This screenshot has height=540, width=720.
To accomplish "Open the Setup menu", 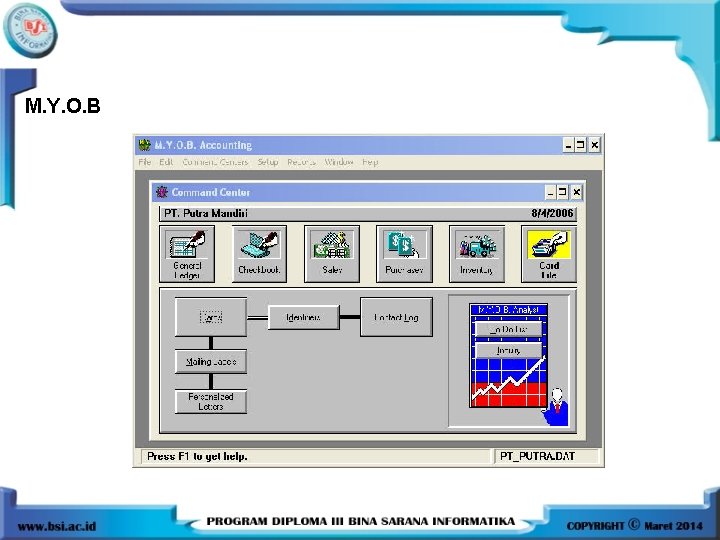I will 268,162.
